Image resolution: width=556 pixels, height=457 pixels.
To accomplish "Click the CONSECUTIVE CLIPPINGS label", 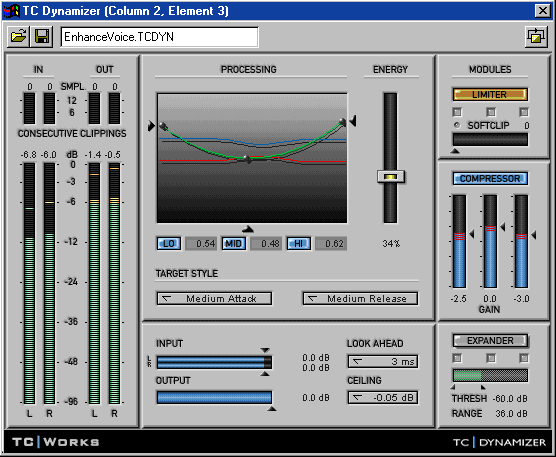I will pos(72,133).
